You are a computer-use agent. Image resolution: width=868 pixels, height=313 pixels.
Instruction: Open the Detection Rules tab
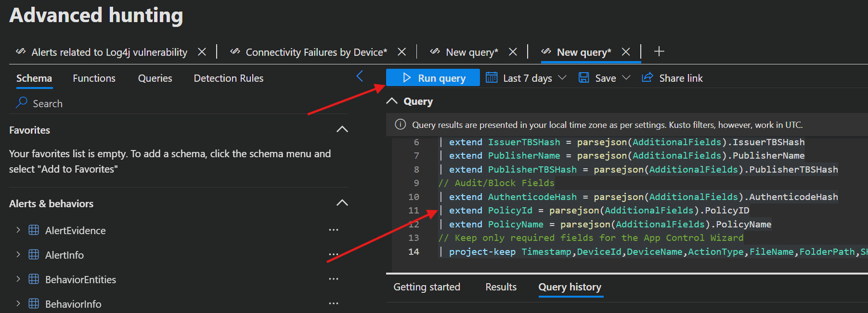point(228,78)
